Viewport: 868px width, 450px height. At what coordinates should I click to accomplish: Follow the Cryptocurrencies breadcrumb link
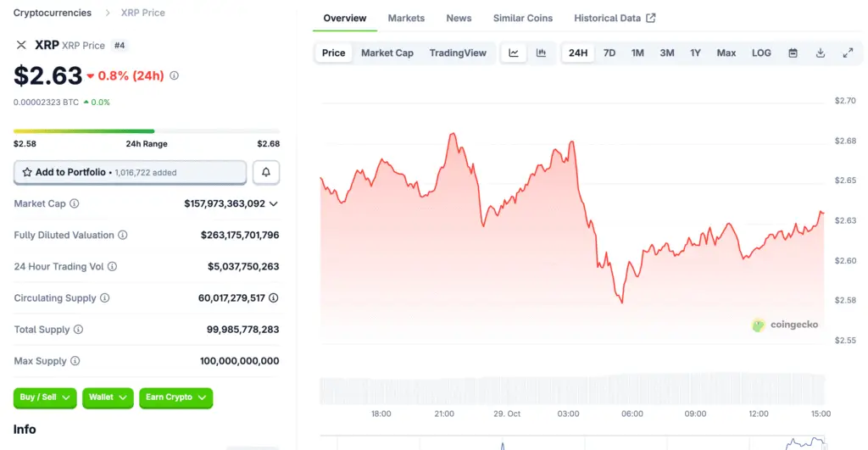(53, 13)
